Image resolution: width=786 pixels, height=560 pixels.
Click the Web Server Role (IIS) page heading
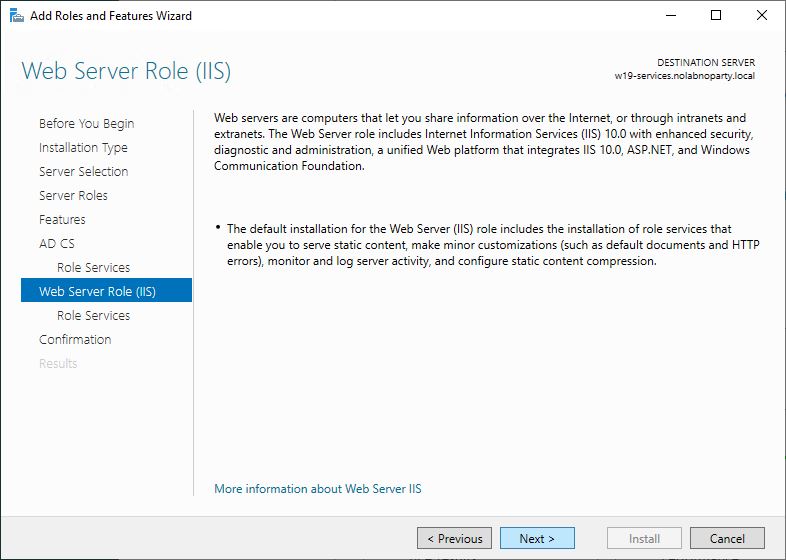pos(126,71)
